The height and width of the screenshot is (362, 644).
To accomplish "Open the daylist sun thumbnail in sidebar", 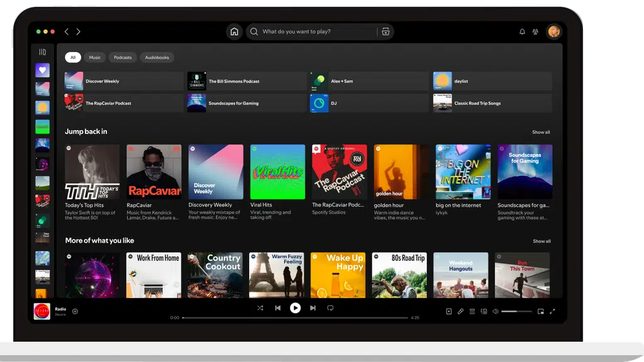I will tap(42, 108).
